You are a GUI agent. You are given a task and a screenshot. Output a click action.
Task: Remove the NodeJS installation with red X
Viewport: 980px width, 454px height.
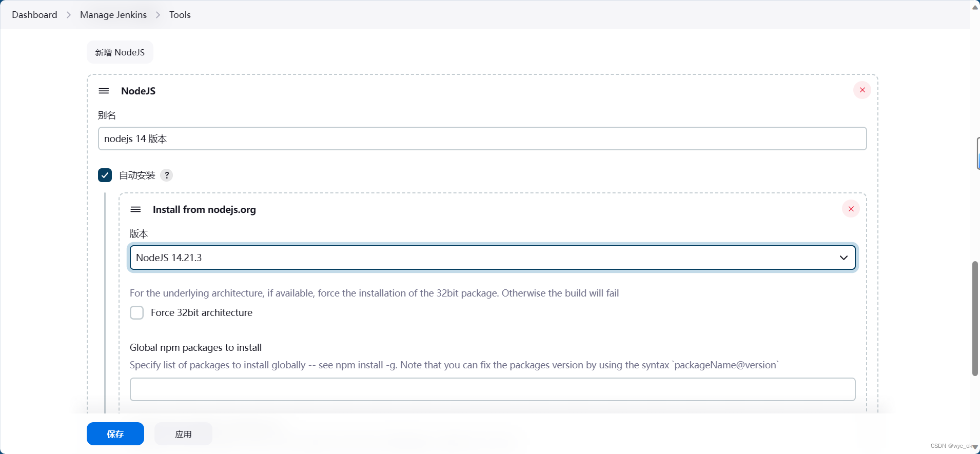coord(862,90)
